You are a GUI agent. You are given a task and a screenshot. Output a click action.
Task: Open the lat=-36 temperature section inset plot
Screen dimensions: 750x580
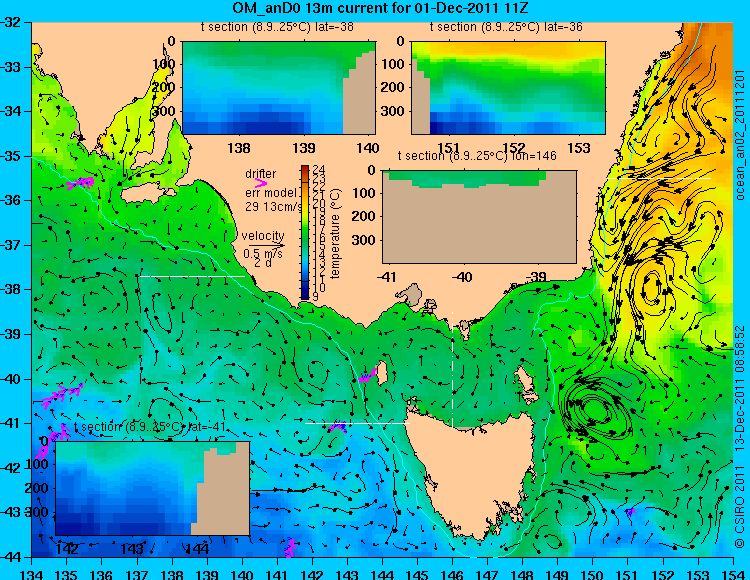coord(508,88)
